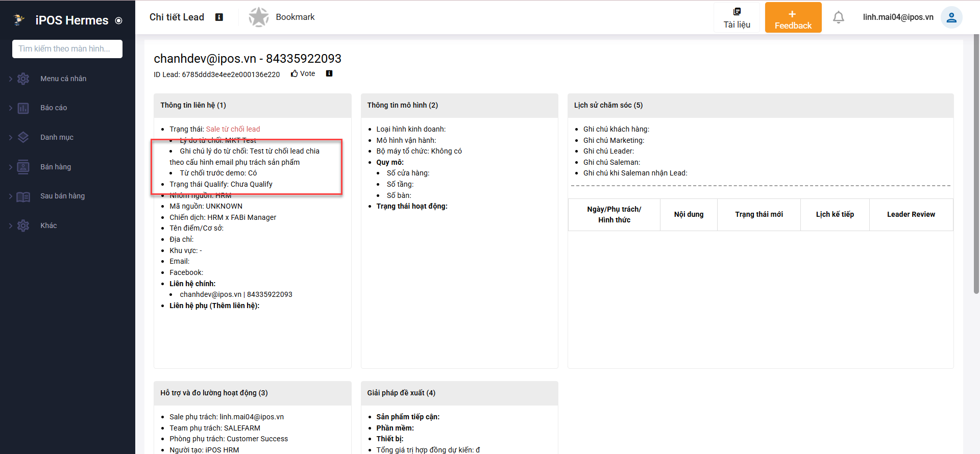Screen dimensions: 980x454
Task: Click the book icon for Sau bán hàng
Action: tap(23, 196)
